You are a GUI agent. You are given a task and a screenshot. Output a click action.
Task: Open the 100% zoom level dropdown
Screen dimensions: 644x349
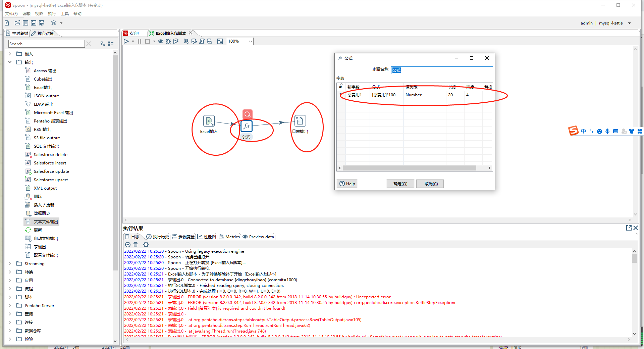tap(250, 41)
